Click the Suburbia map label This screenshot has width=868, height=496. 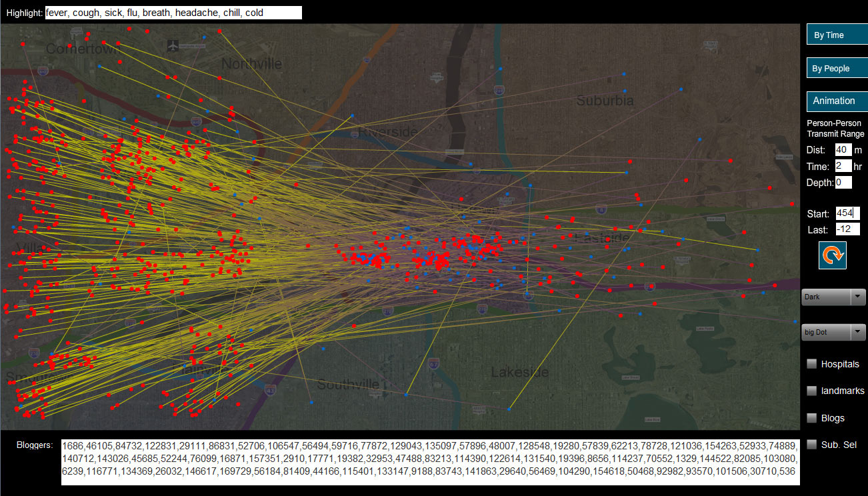605,101
